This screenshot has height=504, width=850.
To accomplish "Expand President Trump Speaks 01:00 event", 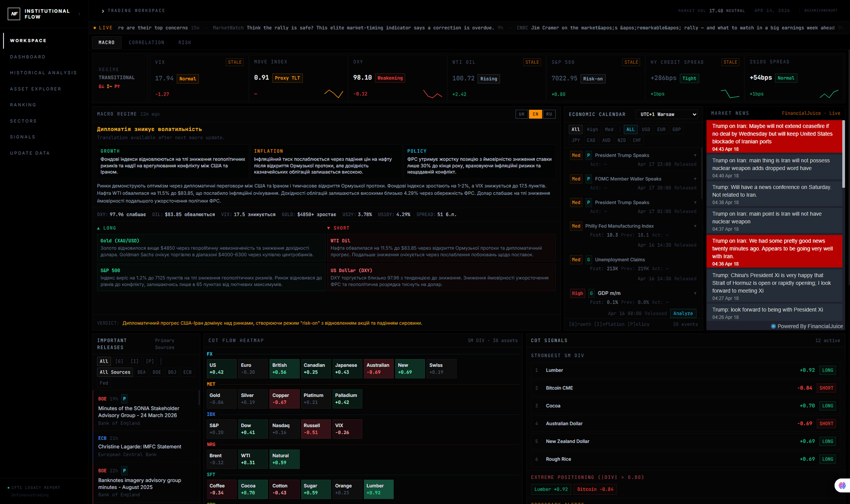I will (x=695, y=203).
